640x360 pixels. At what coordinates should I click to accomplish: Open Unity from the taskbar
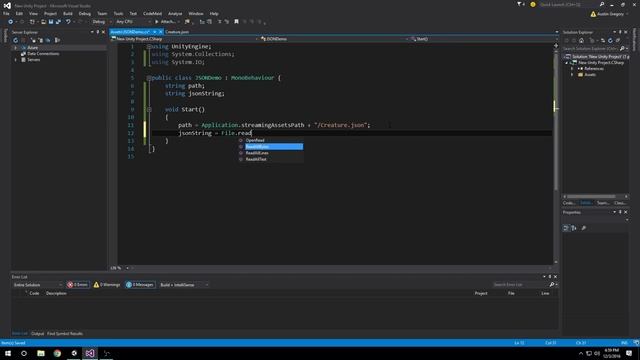click(74, 353)
